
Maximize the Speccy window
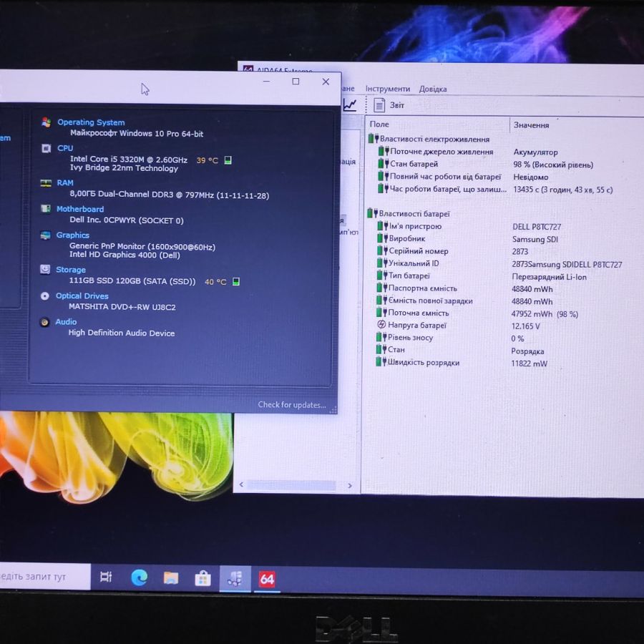click(x=296, y=82)
